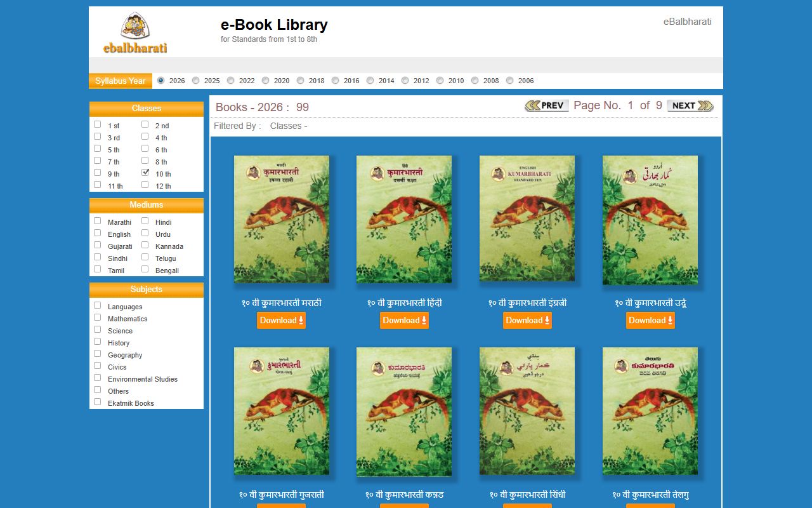Viewport: 812px width, 508px height.
Task: Filter by Gujarati medium
Action: [98, 245]
